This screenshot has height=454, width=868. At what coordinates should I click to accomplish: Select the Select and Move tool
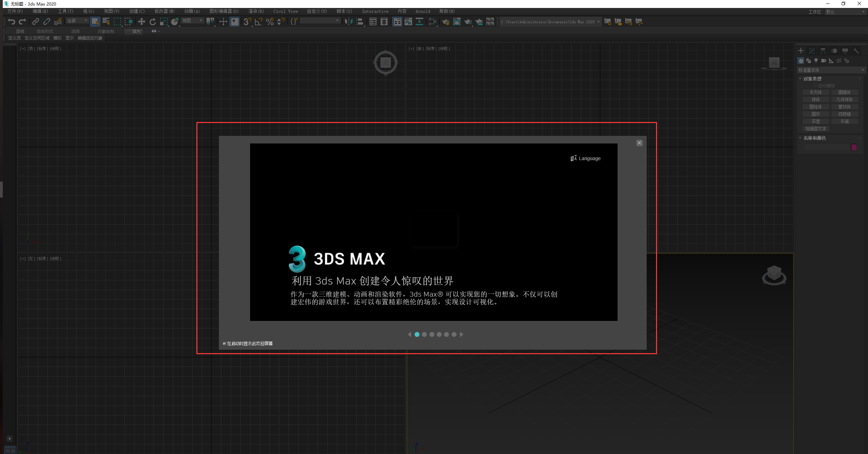click(141, 21)
